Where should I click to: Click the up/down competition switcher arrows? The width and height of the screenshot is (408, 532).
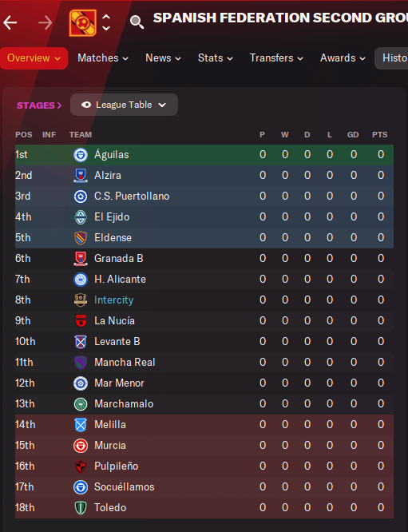click(106, 22)
